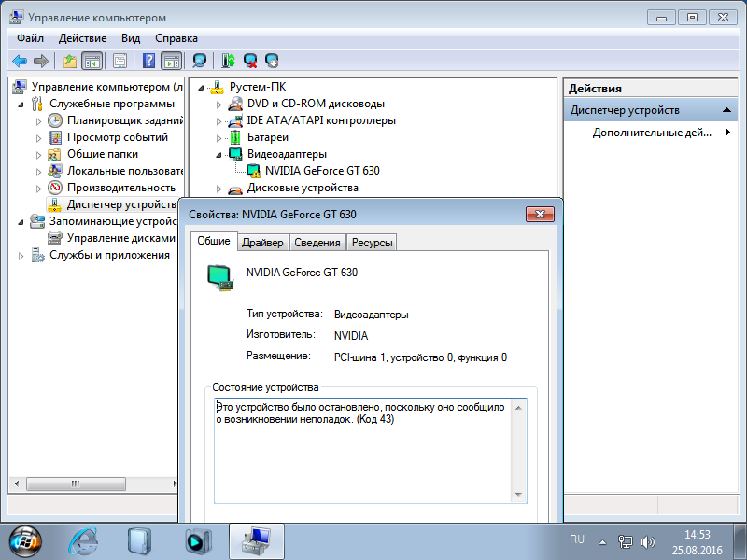
Task: Switch to the Ресурсы tab
Action: point(372,243)
